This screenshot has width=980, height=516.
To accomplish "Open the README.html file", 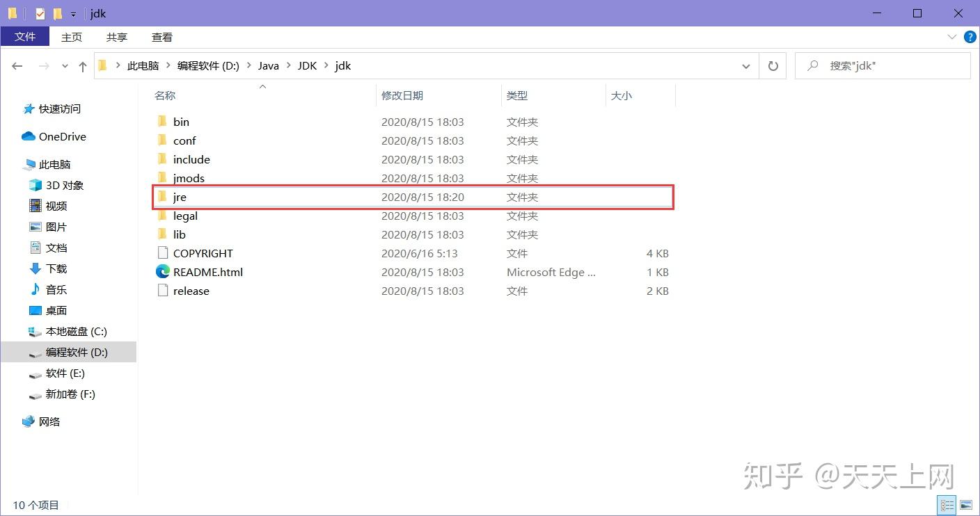I will tap(207, 272).
